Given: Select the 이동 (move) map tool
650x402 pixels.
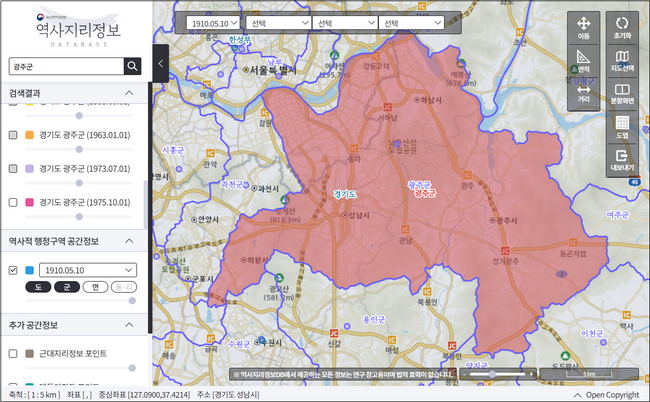Looking at the screenshot, I should pos(584,28).
